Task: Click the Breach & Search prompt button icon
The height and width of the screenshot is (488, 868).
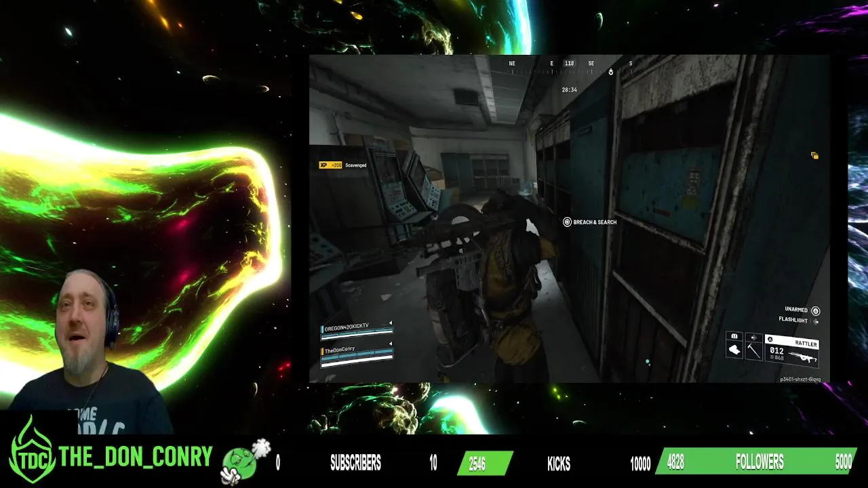Action: click(x=567, y=222)
